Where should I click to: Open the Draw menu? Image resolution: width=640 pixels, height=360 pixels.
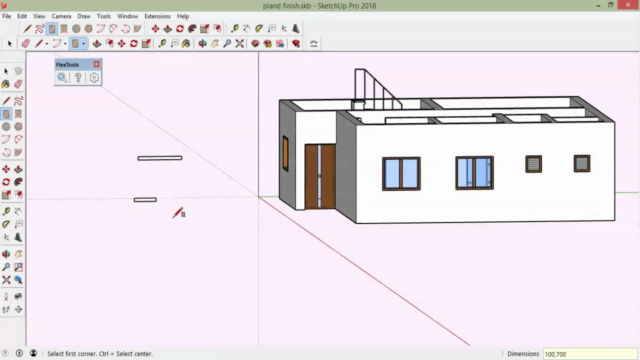84,16
